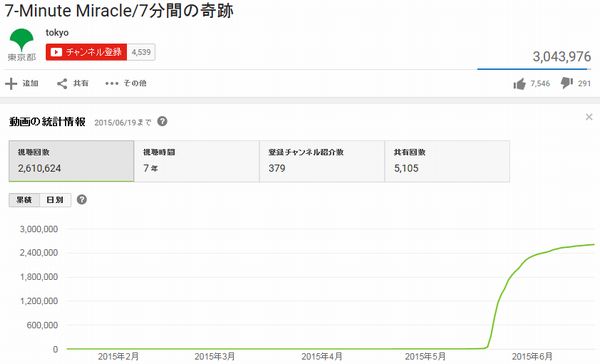Click the 1,800,000 axis label

[x=39, y=277]
